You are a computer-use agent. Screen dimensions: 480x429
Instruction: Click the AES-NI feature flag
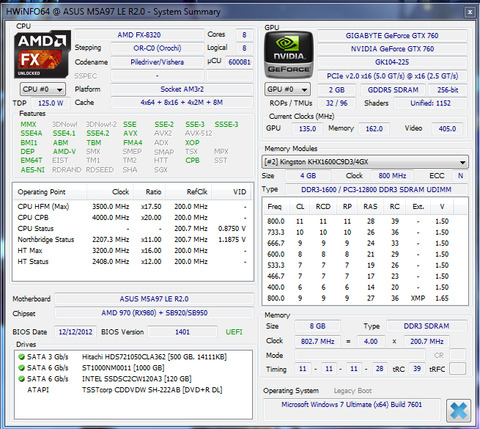32,170
